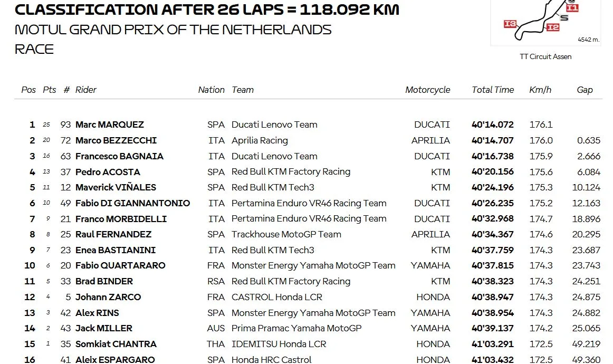Click the red I2 sector marker on map
This screenshot has height=364, width=613.
[x=552, y=27]
